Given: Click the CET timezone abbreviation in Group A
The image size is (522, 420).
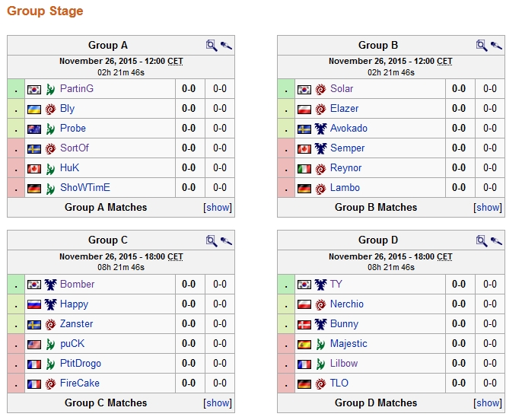Looking at the screenshot, I should [175, 62].
